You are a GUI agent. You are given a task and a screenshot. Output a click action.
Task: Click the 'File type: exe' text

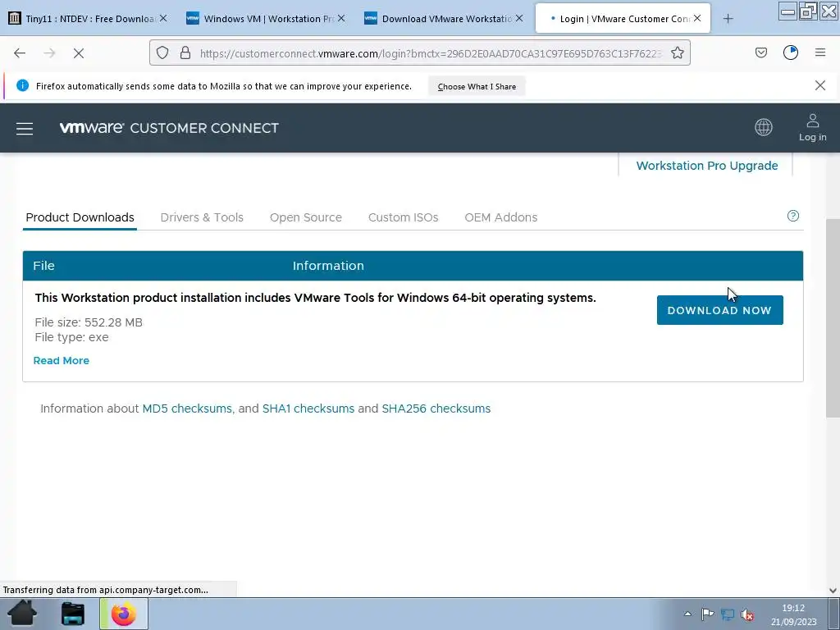(x=72, y=337)
